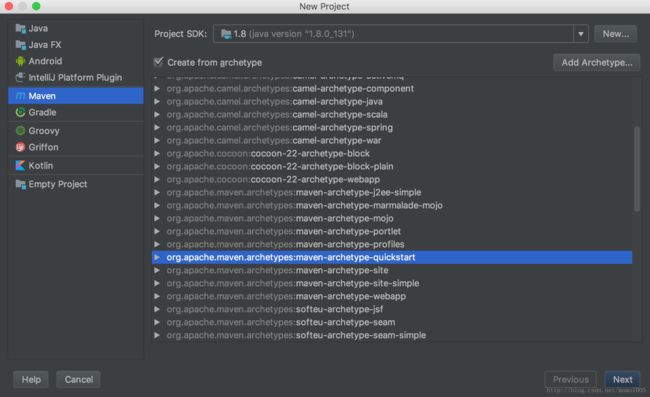Click the Android robot icon
The height and width of the screenshot is (397, 650).
pos(20,61)
